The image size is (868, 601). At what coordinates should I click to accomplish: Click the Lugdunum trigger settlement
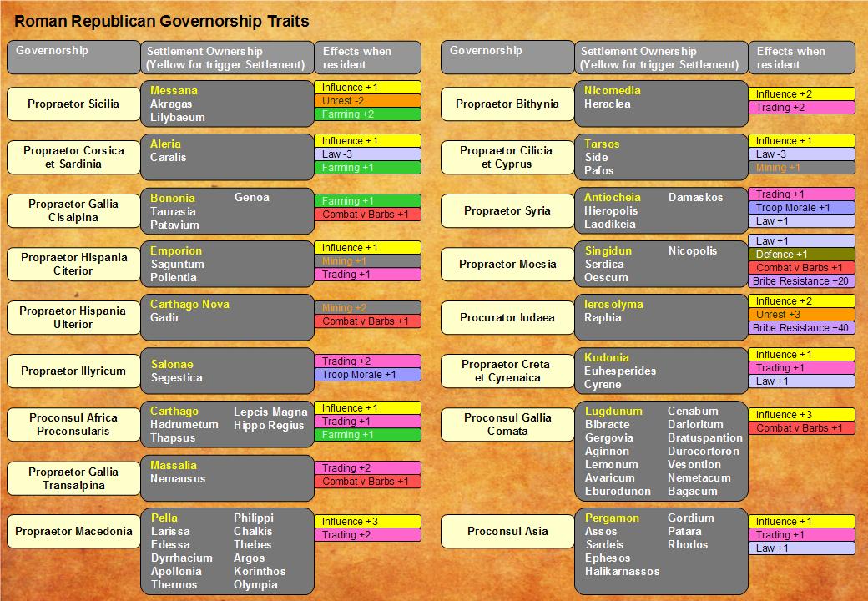[613, 412]
